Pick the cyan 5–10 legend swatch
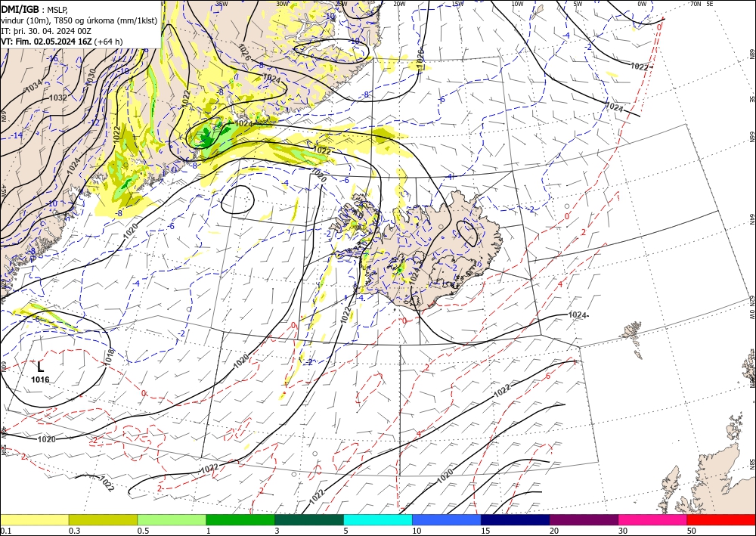Image resolution: width=756 pixels, height=536 pixels. click(378, 519)
